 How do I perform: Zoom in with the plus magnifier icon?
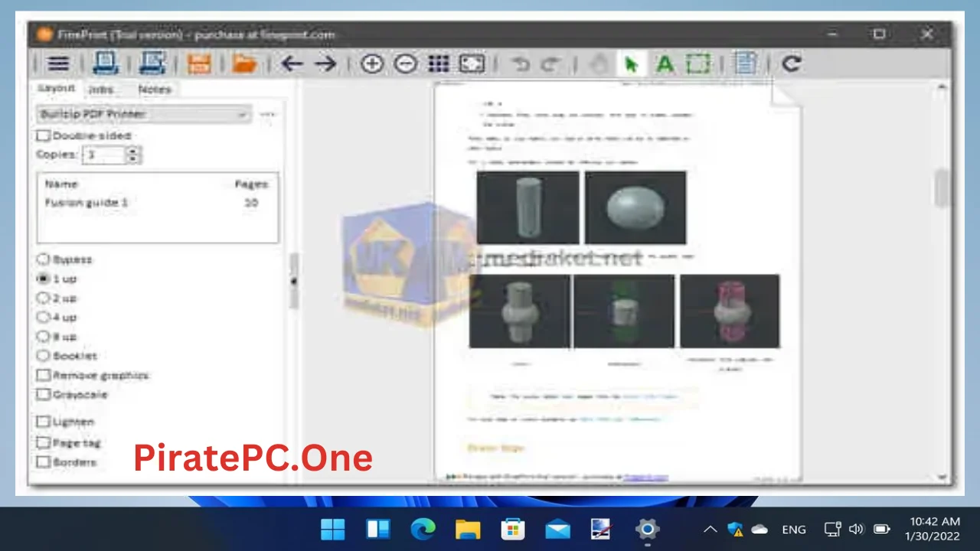[372, 64]
